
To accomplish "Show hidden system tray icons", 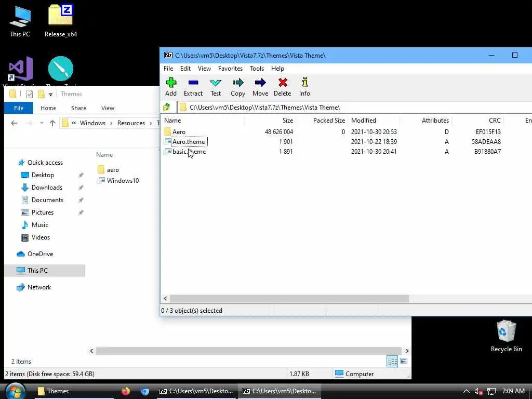I will pyautogui.click(x=467, y=391).
